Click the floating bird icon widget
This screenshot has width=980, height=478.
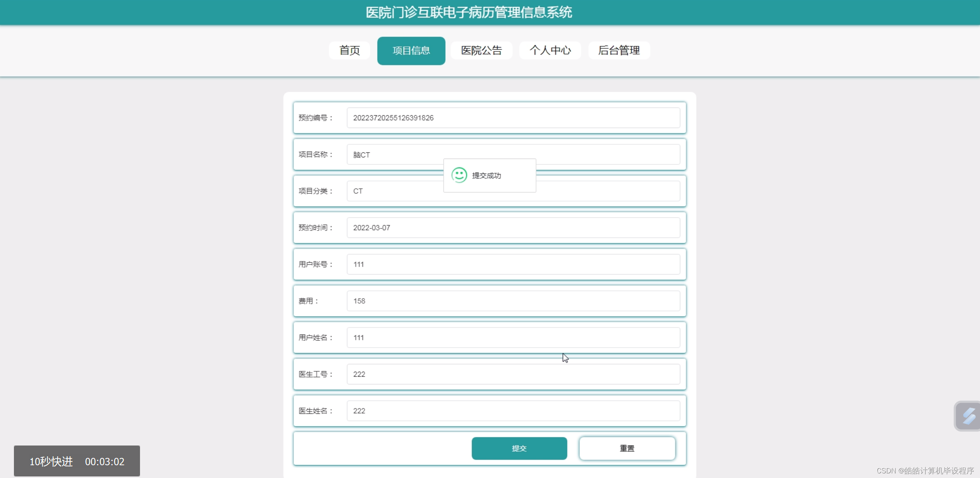tap(968, 416)
